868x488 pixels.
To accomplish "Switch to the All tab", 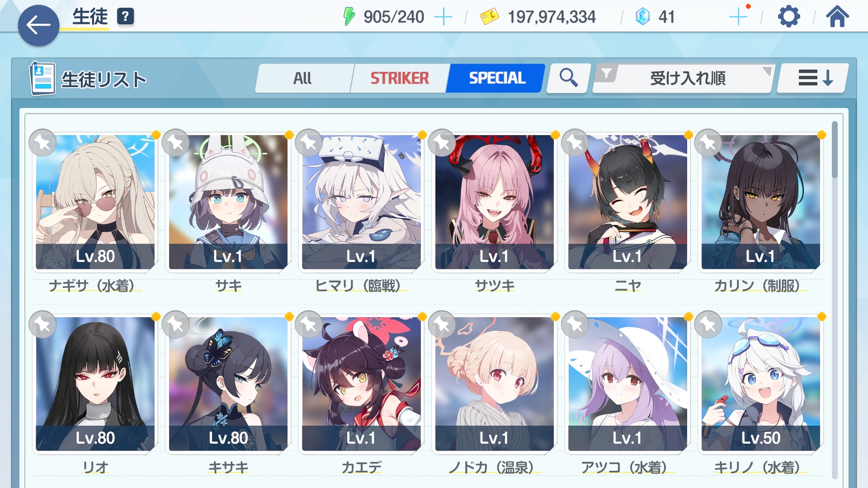I will (302, 78).
